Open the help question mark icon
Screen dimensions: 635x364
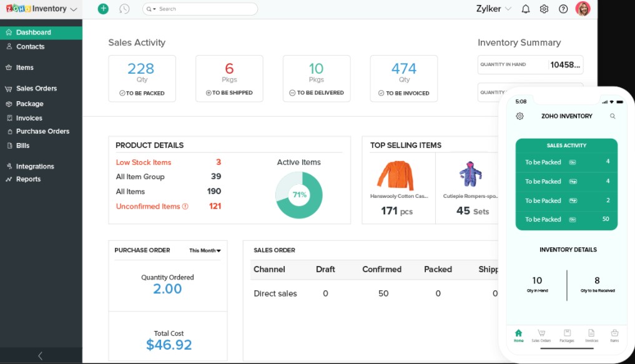tap(563, 9)
